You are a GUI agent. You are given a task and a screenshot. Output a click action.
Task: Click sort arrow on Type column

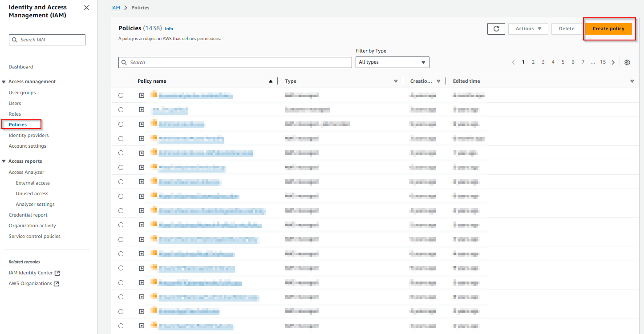click(396, 81)
